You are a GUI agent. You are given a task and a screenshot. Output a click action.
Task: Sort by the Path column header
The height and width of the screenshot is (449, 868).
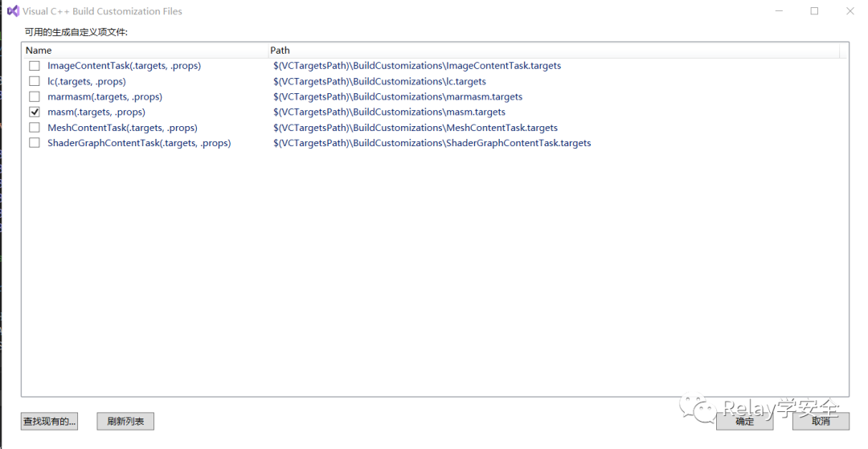point(554,51)
